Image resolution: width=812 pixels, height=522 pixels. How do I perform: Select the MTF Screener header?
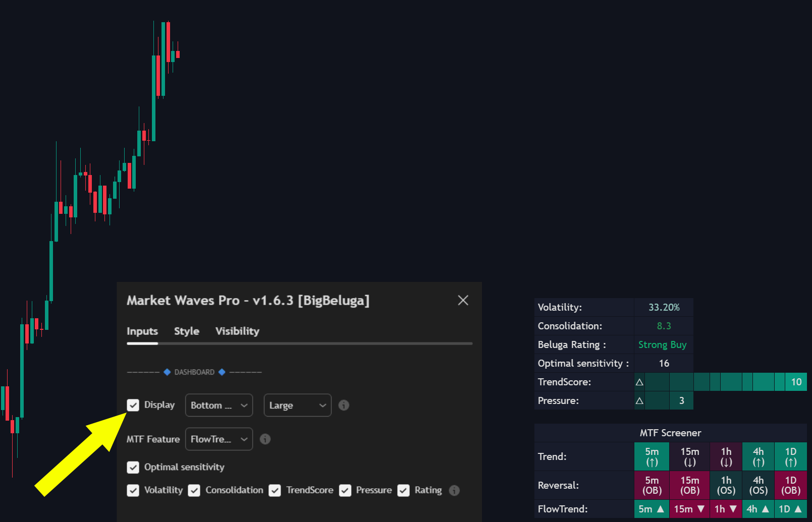pyautogui.click(x=671, y=433)
